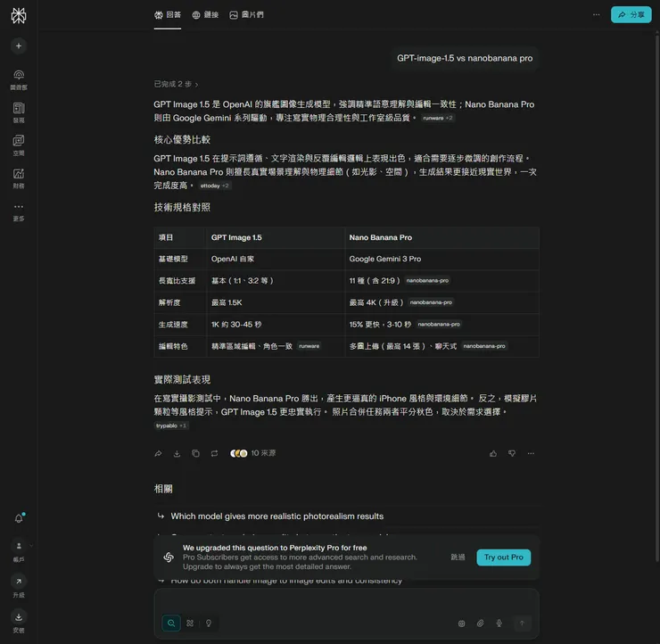Start a new thread with the plus icon
The width and height of the screenshot is (660, 644).
click(x=19, y=45)
